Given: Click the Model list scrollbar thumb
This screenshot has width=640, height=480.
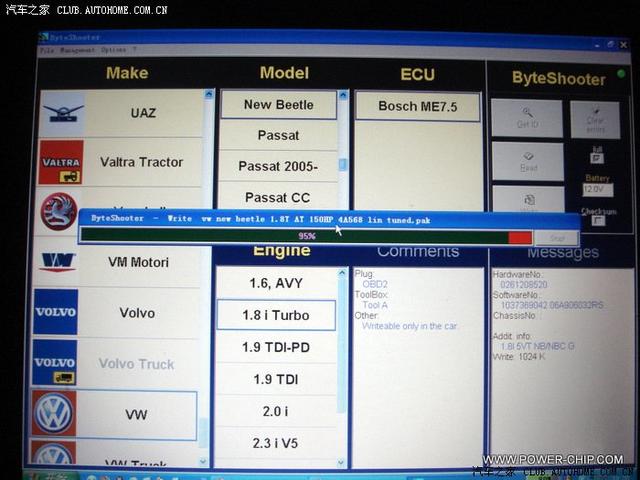Looking at the screenshot, I should click(342, 165).
